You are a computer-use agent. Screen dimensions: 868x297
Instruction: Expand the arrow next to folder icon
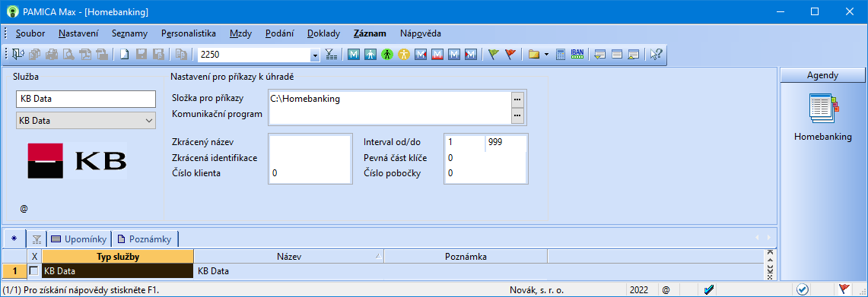(x=547, y=54)
